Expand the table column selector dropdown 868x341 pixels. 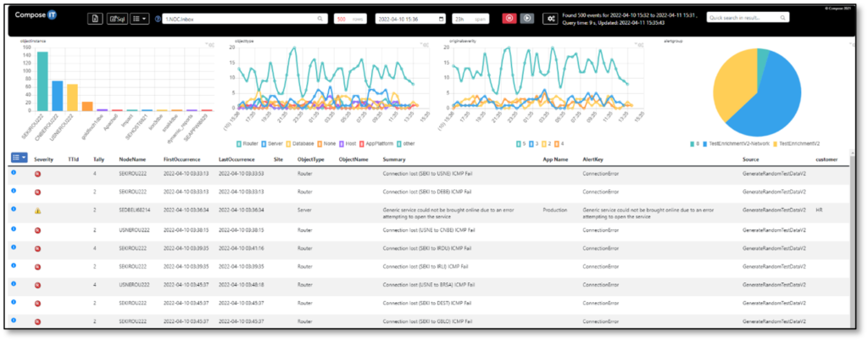coord(19,157)
